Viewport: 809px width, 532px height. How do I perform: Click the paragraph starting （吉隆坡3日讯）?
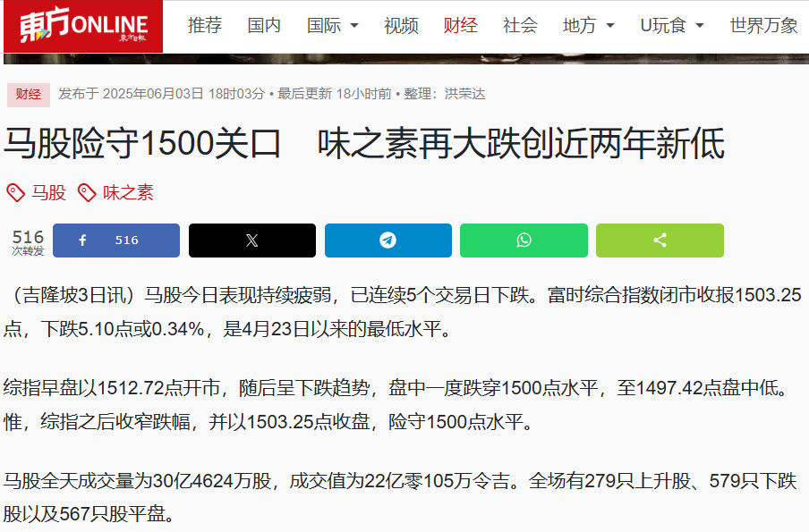pos(403,312)
